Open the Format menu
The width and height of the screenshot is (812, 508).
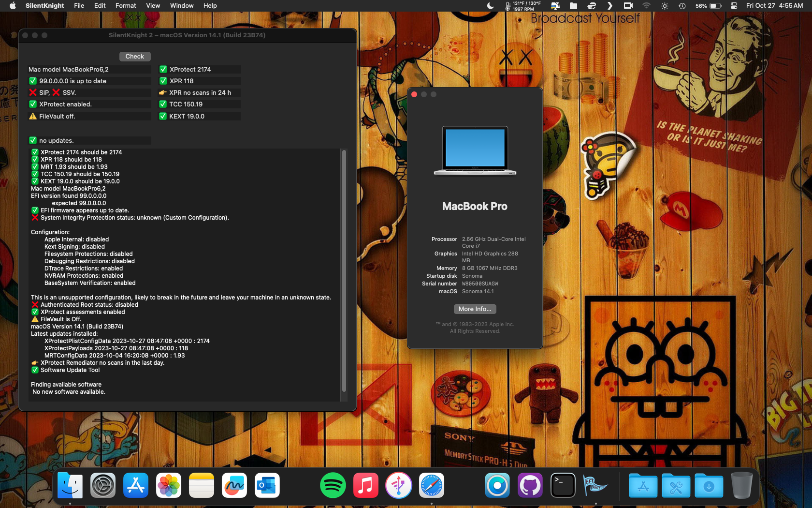(126, 6)
